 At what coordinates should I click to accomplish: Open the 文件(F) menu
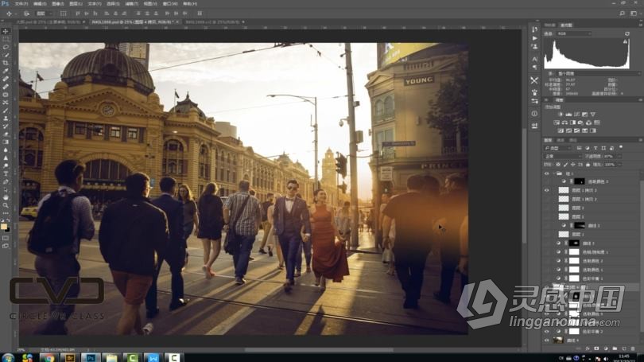tap(21, 4)
